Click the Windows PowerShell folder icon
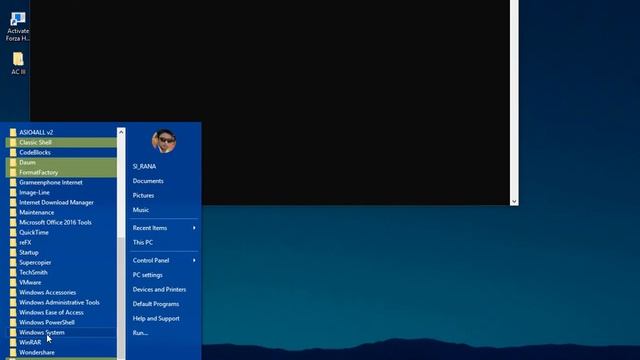640x360 pixels. click(13, 322)
